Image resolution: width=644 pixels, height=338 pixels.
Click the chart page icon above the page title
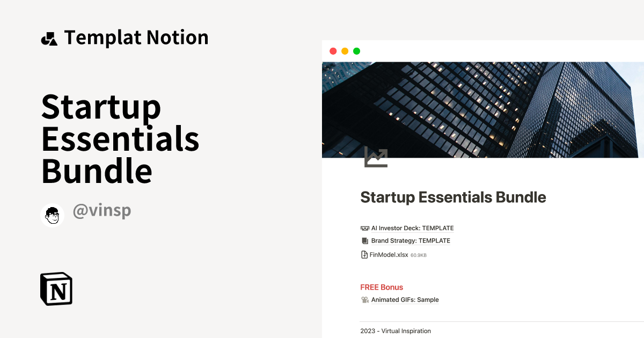pos(376,157)
